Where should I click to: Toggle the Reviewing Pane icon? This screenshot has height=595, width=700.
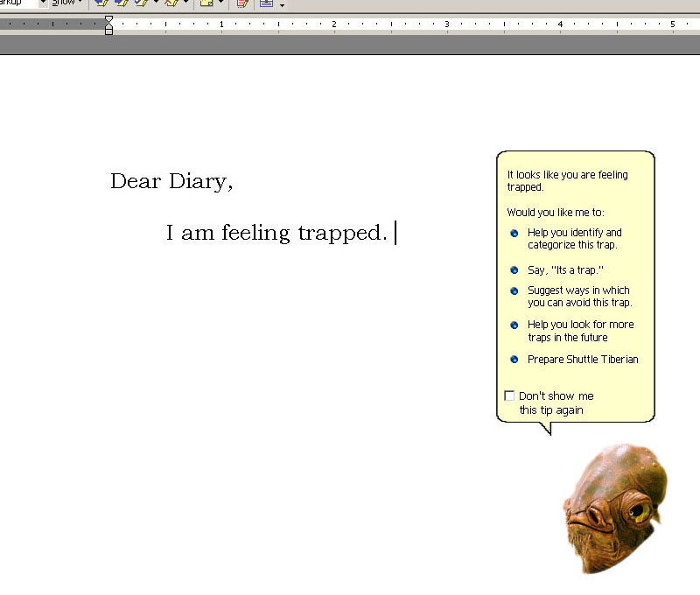(267, 3)
